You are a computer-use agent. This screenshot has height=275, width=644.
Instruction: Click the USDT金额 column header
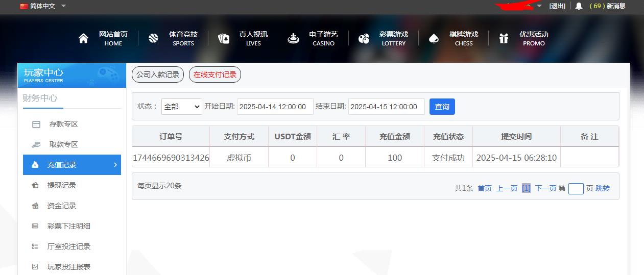tap(293, 137)
